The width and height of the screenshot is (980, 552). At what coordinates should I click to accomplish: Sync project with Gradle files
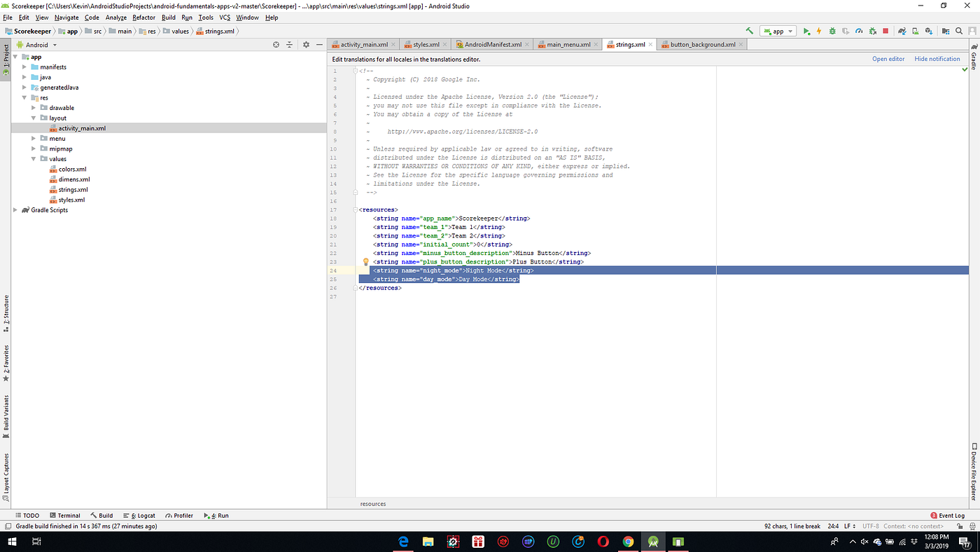tap(902, 31)
